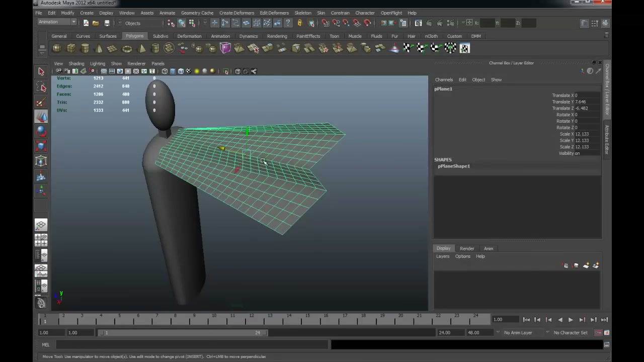Create a new layer icon in Layer Editor
The image size is (644, 362).
pyautogui.click(x=586, y=265)
